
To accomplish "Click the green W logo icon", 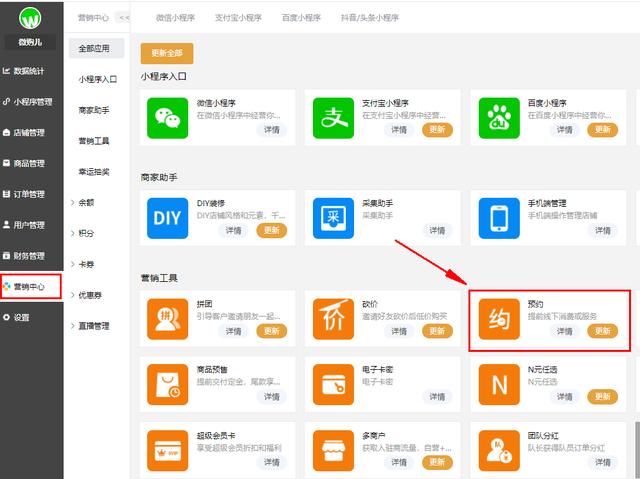I will 30,18.
